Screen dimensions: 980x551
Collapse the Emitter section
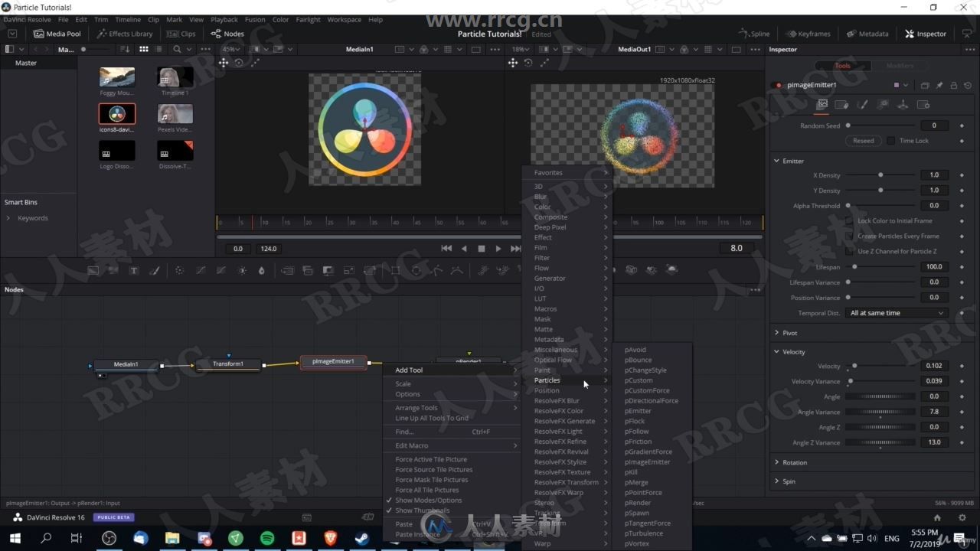point(777,161)
